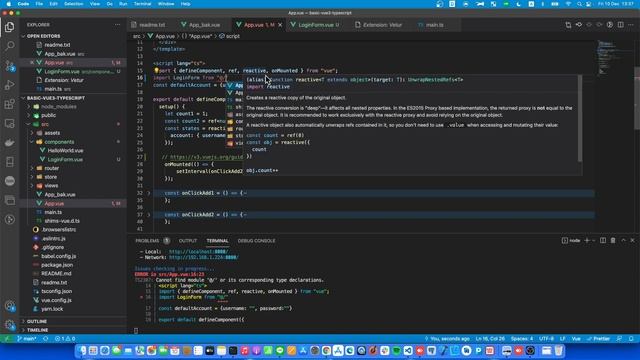Open the Manage gear in activity bar
640x360 pixels.
[x=9, y=325]
